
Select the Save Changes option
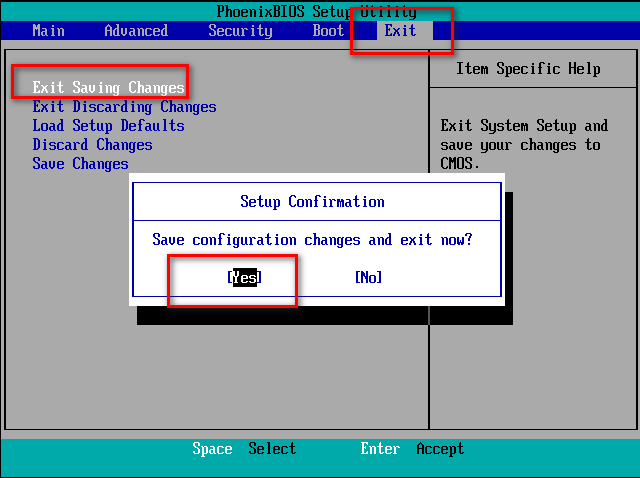click(80, 164)
